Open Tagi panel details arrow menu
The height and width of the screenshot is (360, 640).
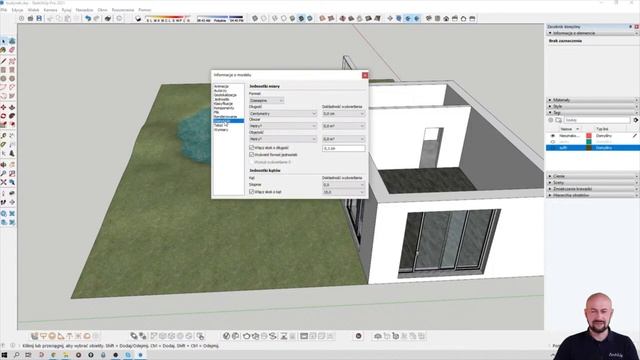636,120
